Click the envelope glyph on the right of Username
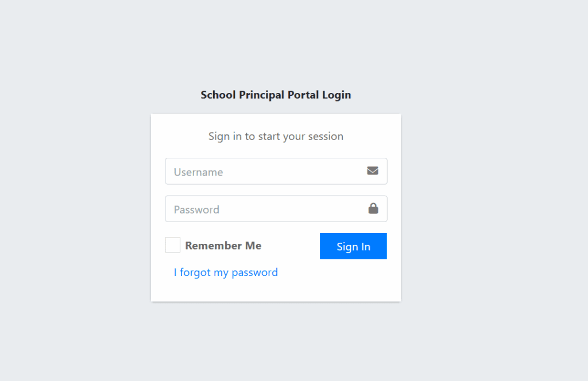Viewport: 588px width, 381px height. 373,170
